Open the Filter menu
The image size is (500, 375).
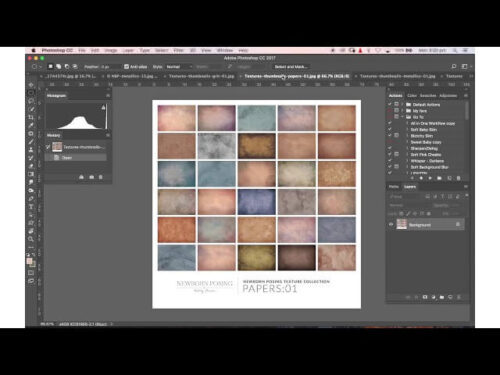click(x=179, y=50)
